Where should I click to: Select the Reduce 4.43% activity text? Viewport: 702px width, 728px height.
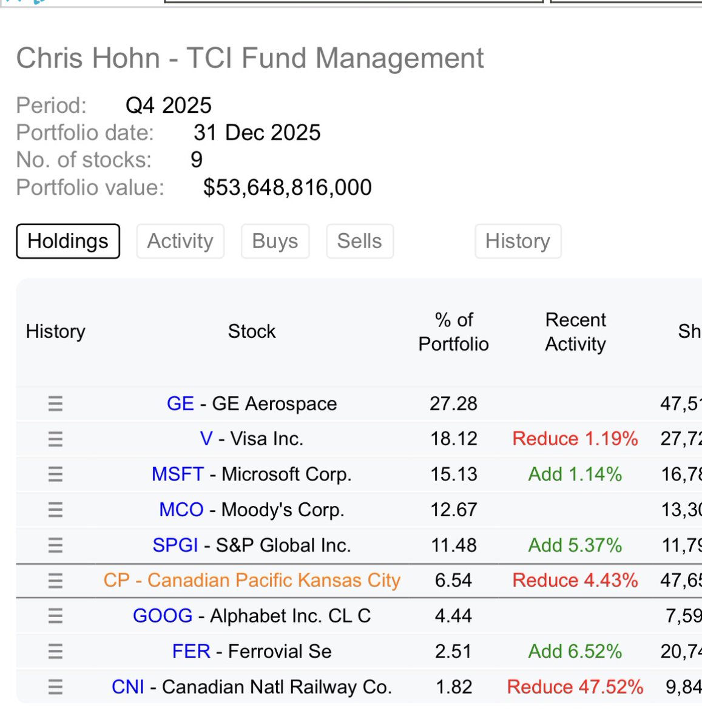(575, 581)
